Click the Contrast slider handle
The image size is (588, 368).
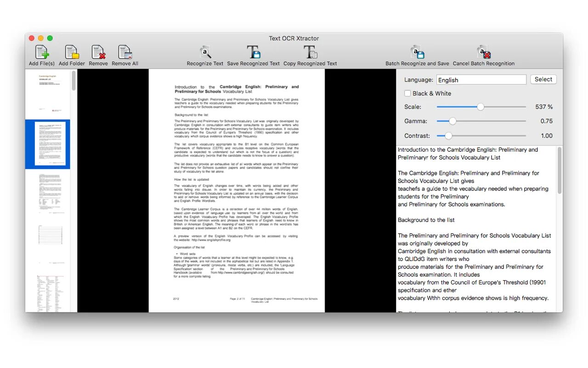(448, 136)
